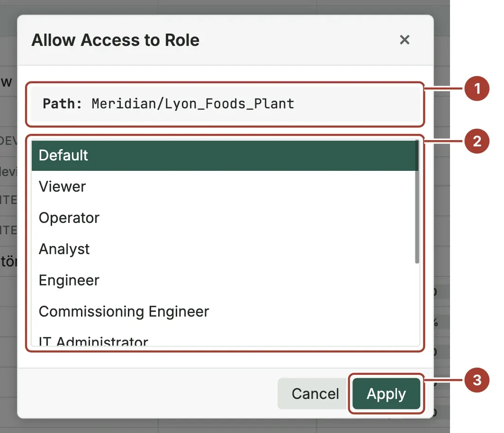Screen dimensions: 504x433
Task: Click the Meridian/Lyon_Foods_Plant path text
Action: tap(193, 104)
